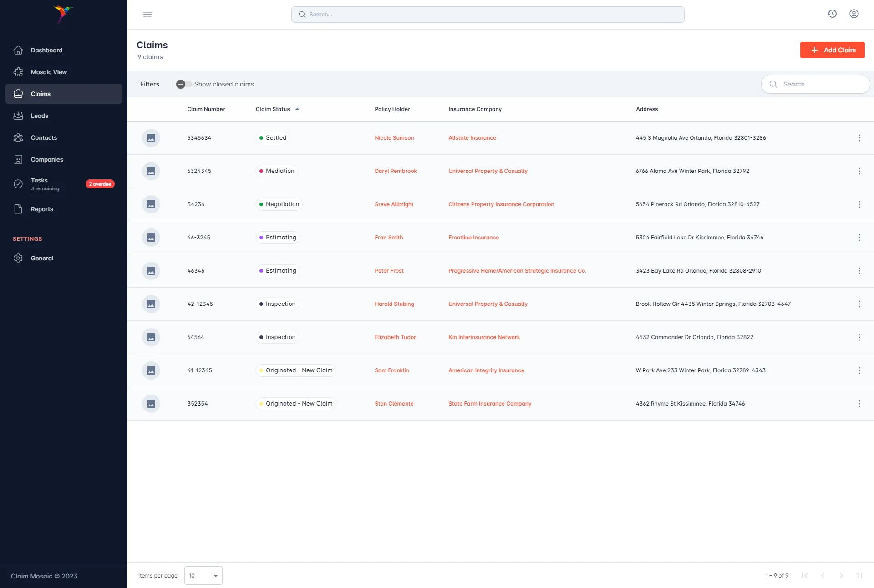Click the Reports document icon
The width and height of the screenshot is (874, 588).
(x=18, y=209)
